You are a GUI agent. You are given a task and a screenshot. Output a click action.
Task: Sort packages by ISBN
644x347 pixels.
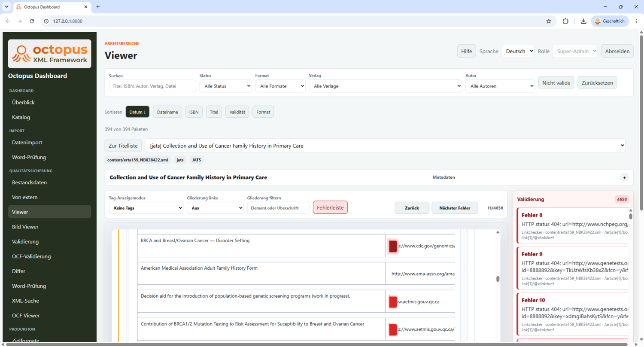194,112
